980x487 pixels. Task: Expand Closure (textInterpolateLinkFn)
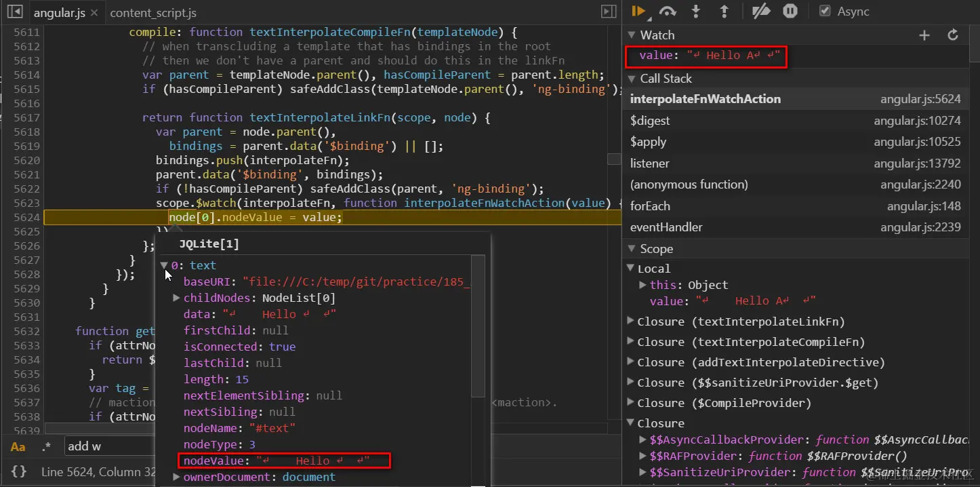point(631,322)
